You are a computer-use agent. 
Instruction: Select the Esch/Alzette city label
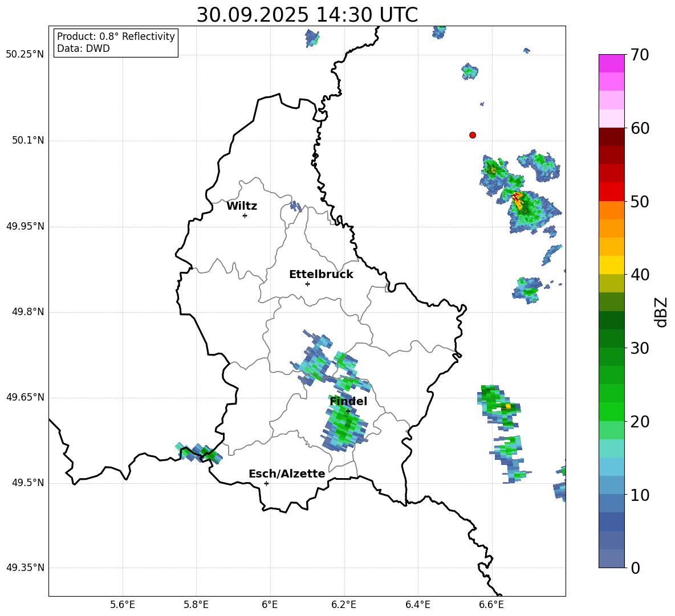pyautogui.click(x=287, y=474)
